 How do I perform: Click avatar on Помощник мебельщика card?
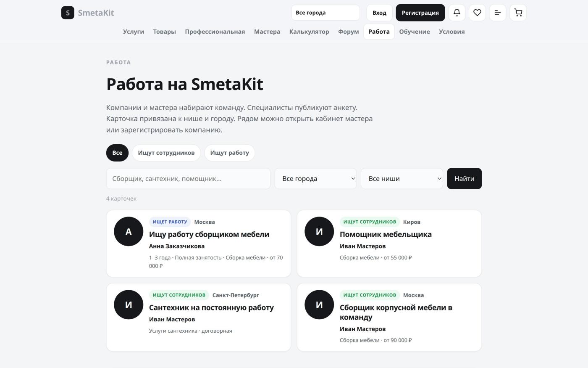click(x=319, y=231)
